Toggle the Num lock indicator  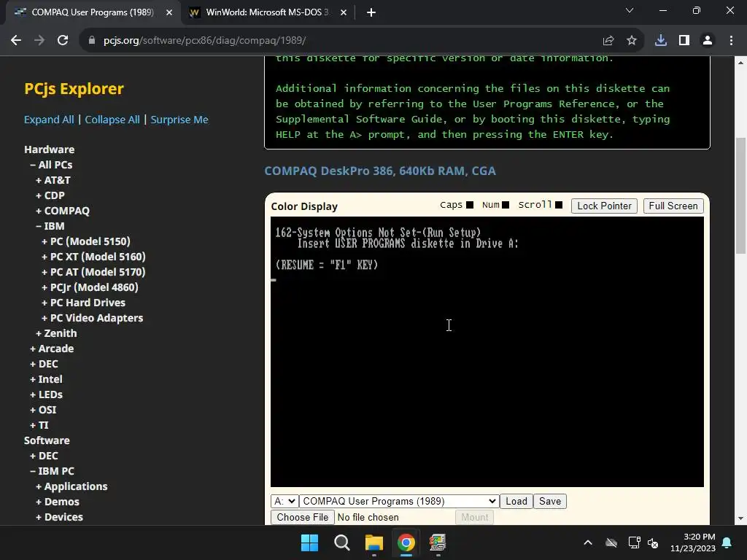(506, 205)
